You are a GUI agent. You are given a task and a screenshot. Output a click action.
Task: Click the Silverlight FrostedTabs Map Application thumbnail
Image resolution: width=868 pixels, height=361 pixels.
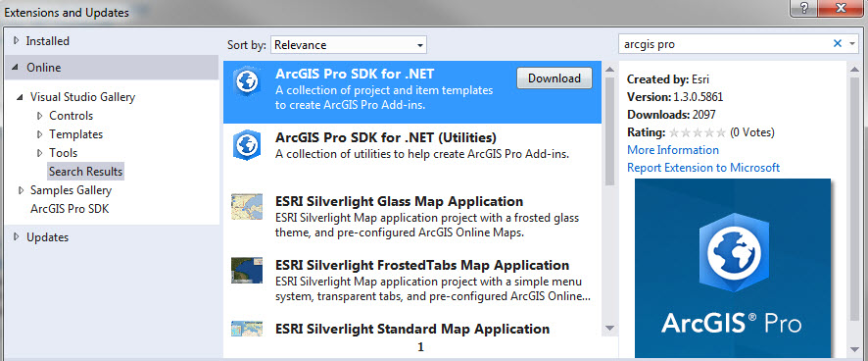(x=246, y=270)
